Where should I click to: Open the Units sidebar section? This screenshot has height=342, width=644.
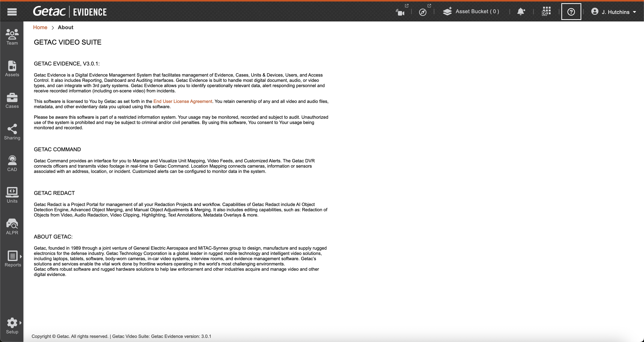12,195
